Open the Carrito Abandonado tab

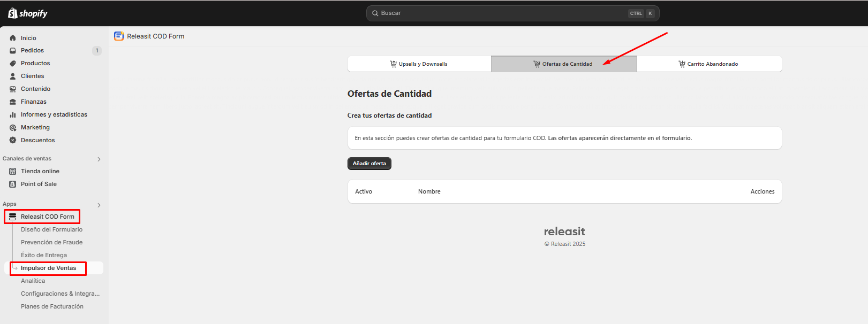(709, 64)
